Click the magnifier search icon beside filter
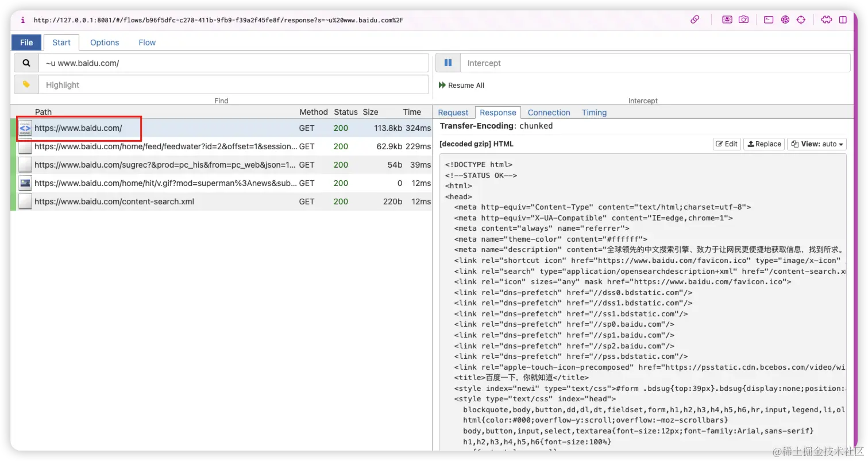The width and height of the screenshot is (868, 461). point(26,63)
